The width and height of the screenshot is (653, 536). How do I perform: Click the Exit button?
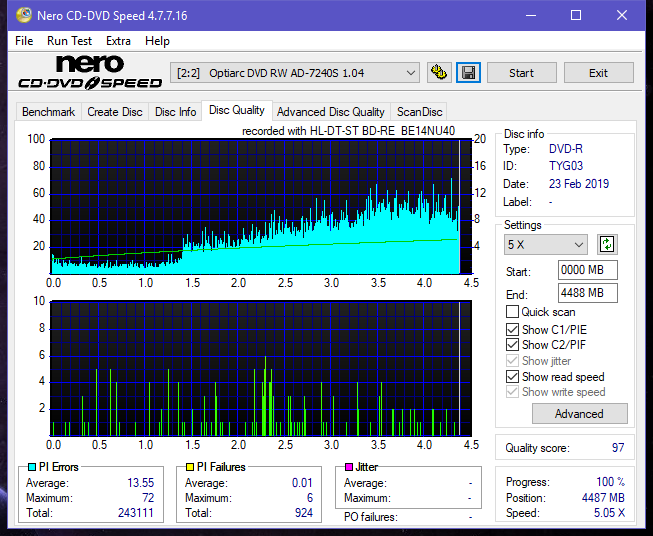(x=598, y=73)
